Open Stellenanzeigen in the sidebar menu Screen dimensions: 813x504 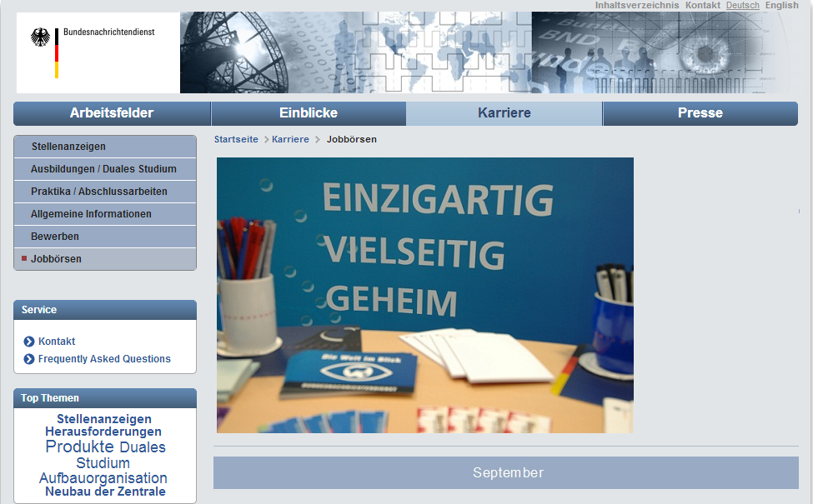[68, 147]
